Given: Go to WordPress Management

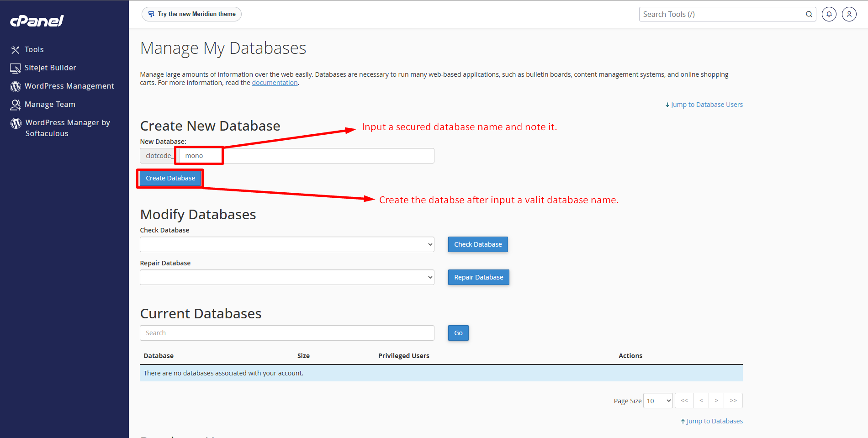Looking at the screenshot, I should click(x=69, y=86).
